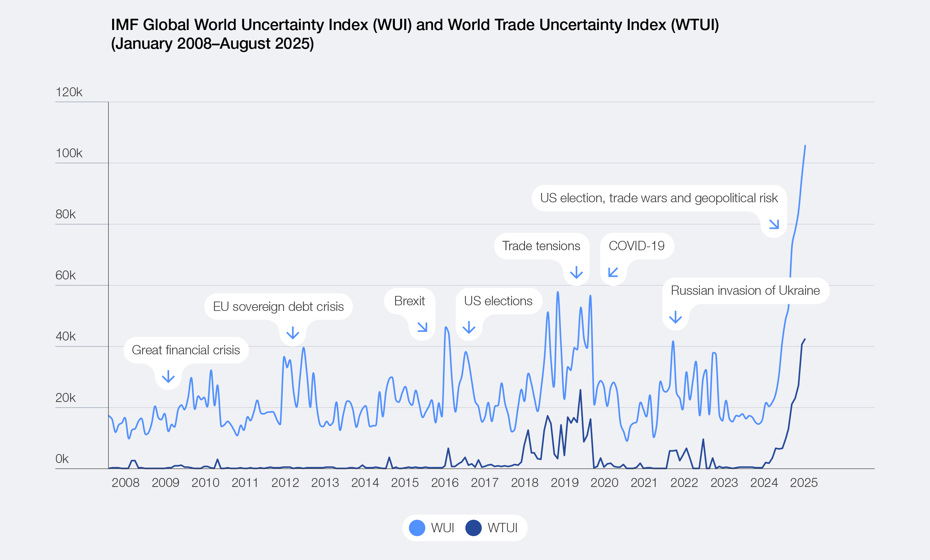Click the arrow beneath the EU sovereign debt crisis label
This screenshot has width=930, height=560.
click(x=292, y=333)
